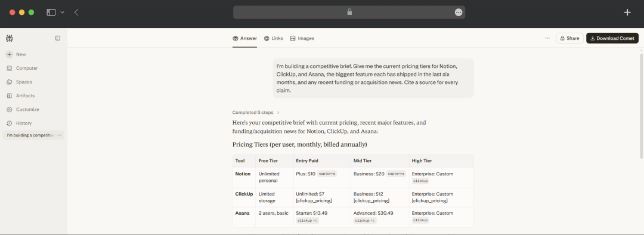Click the page vertical scrollbar
Image resolution: width=644 pixels, height=235 pixels.
(x=641, y=106)
